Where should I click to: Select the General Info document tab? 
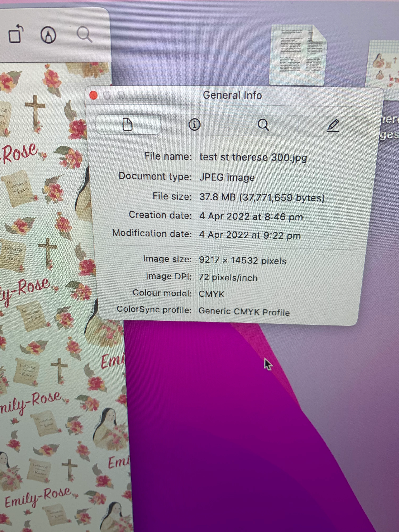(x=128, y=124)
